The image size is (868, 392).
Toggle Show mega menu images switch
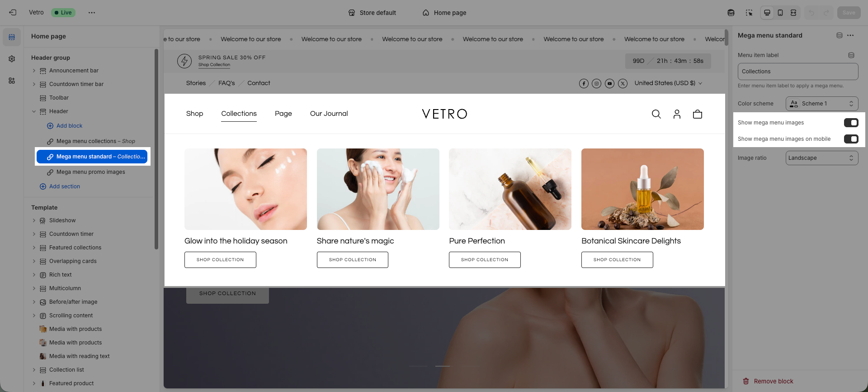point(850,123)
